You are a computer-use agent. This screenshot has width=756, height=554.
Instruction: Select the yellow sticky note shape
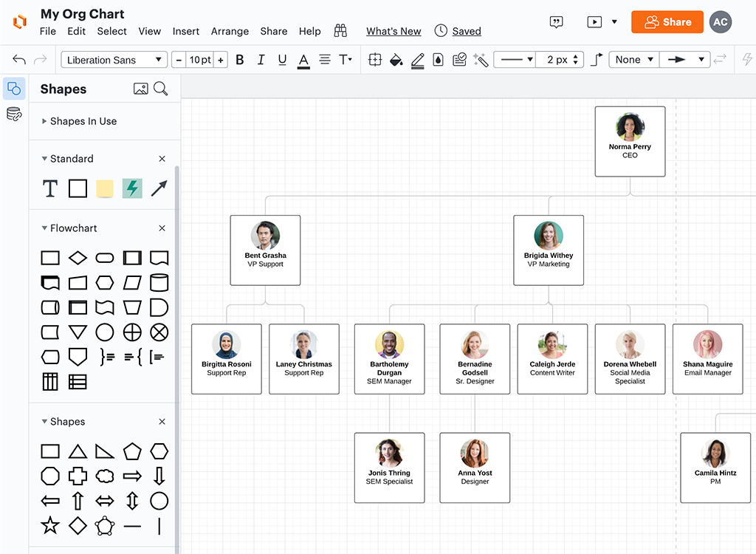105,188
